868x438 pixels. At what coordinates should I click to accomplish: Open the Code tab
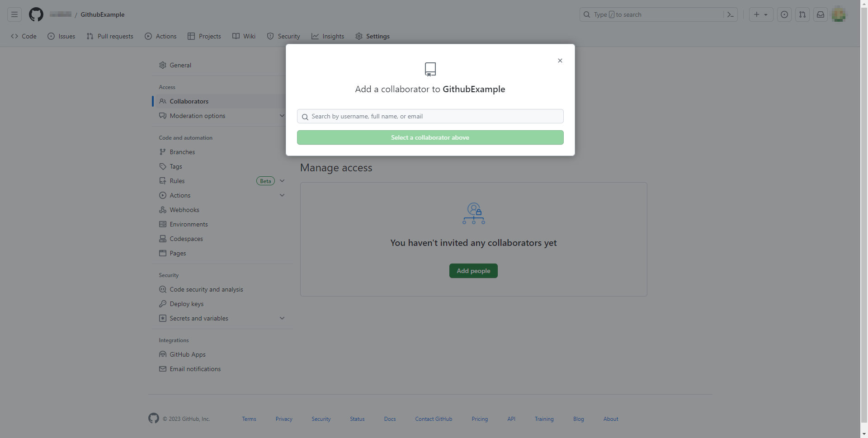[x=24, y=36]
